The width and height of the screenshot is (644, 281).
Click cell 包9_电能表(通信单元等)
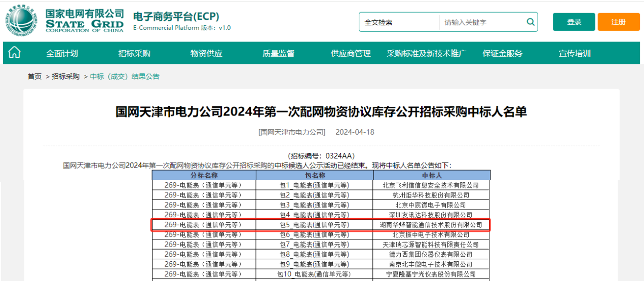coord(315,264)
